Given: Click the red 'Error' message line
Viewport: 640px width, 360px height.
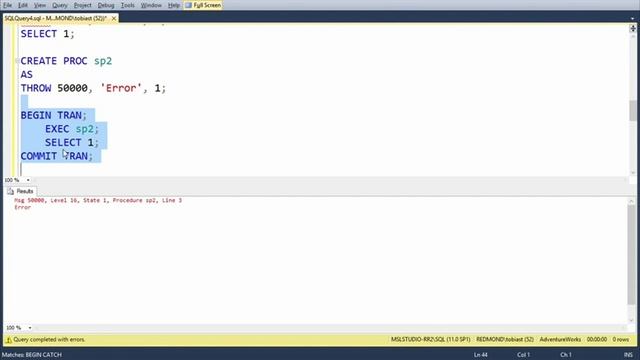Looking at the screenshot, I should pyautogui.click(x=22, y=207).
